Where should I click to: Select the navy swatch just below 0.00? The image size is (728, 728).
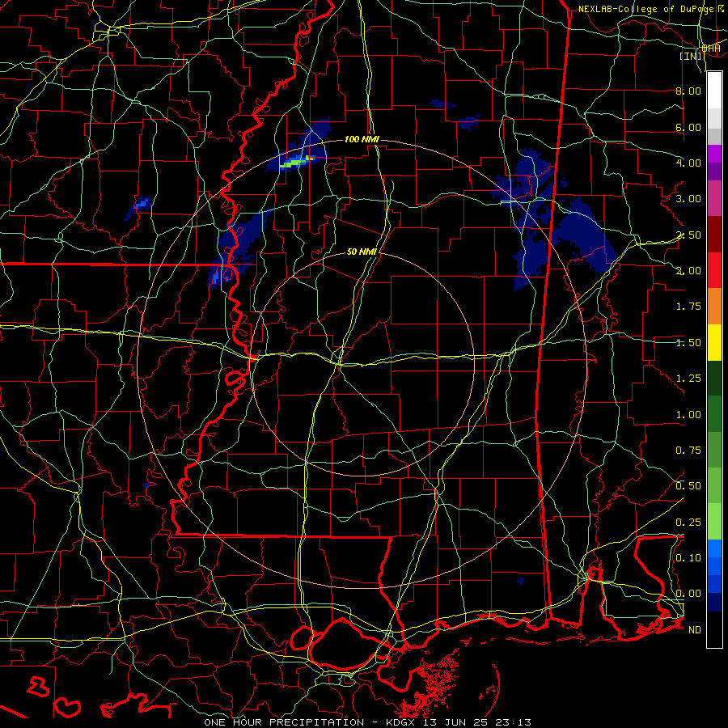point(714,602)
